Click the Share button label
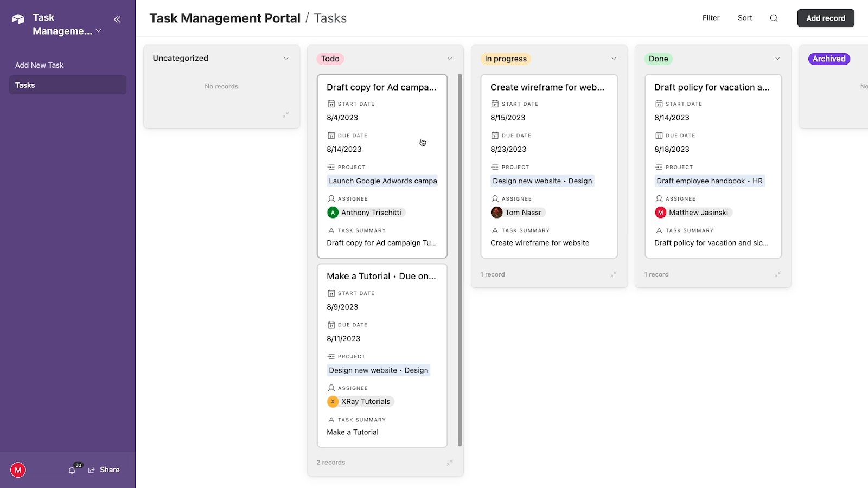Screen dimensions: 868x488 (110, 470)
